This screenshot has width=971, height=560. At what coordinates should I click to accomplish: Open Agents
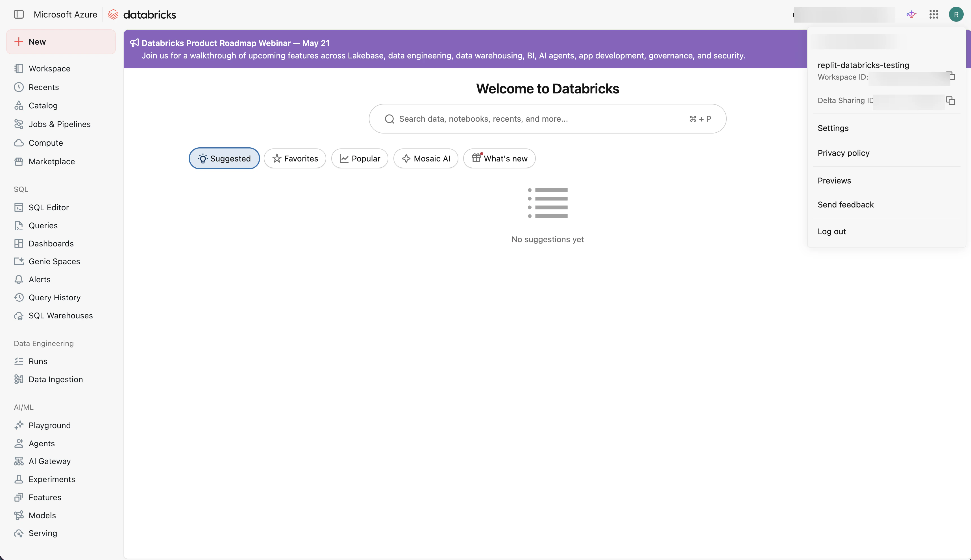coord(61,443)
